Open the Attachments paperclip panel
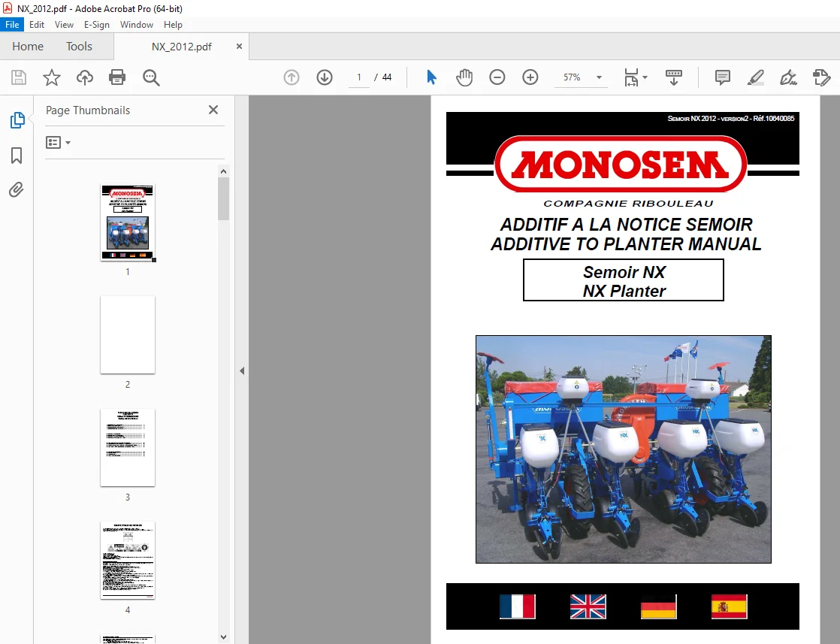Viewport: 840px width, 644px height. tap(17, 189)
